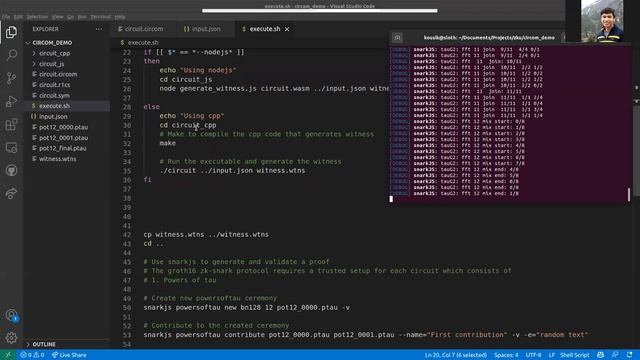640x360 pixels.
Task: Select the execute.sh editor tab
Action: point(264,29)
